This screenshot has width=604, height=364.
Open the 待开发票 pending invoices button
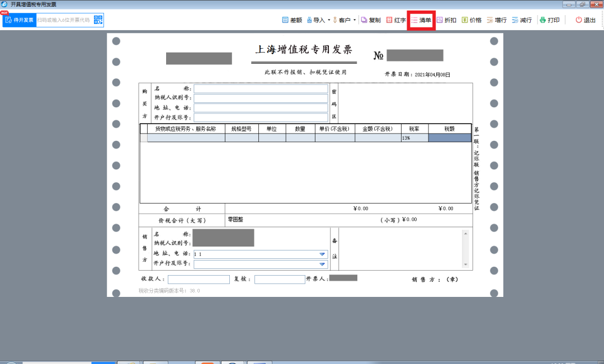[x=19, y=20]
